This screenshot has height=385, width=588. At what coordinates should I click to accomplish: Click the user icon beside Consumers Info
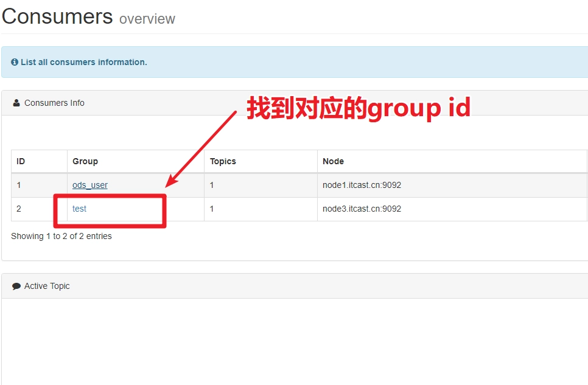tap(16, 103)
